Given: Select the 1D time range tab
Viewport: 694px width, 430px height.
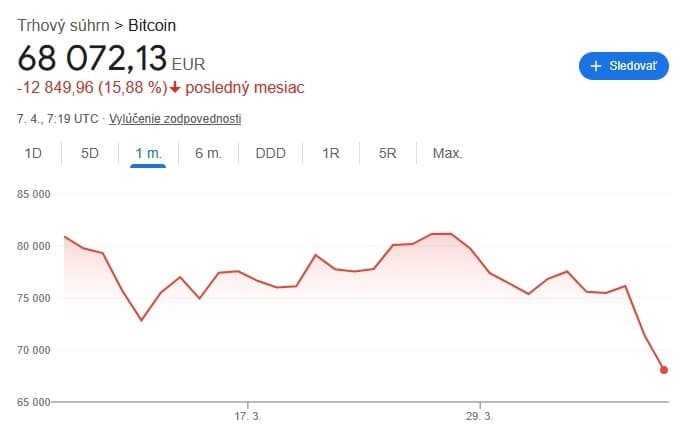Looking at the screenshot, I should point(33,153).
